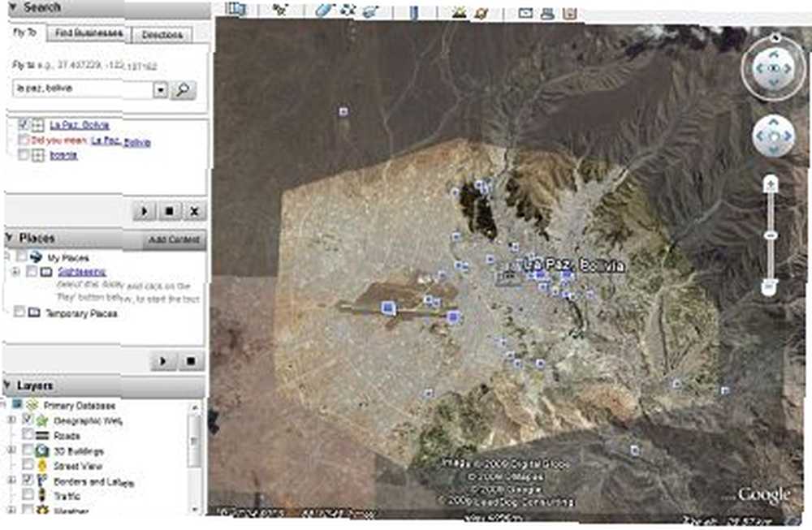
Task: Open the first La Paz, Bolivia result link
Action: click(80, 125)
